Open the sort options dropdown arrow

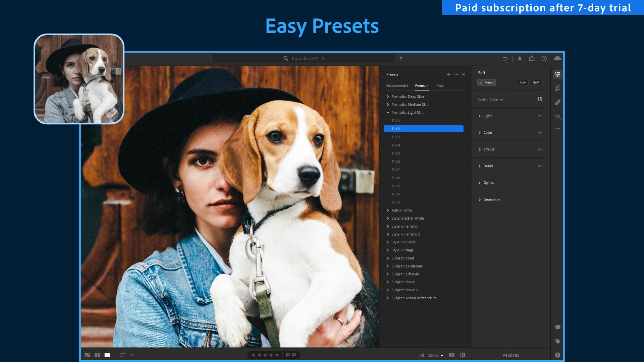[131, 355]
